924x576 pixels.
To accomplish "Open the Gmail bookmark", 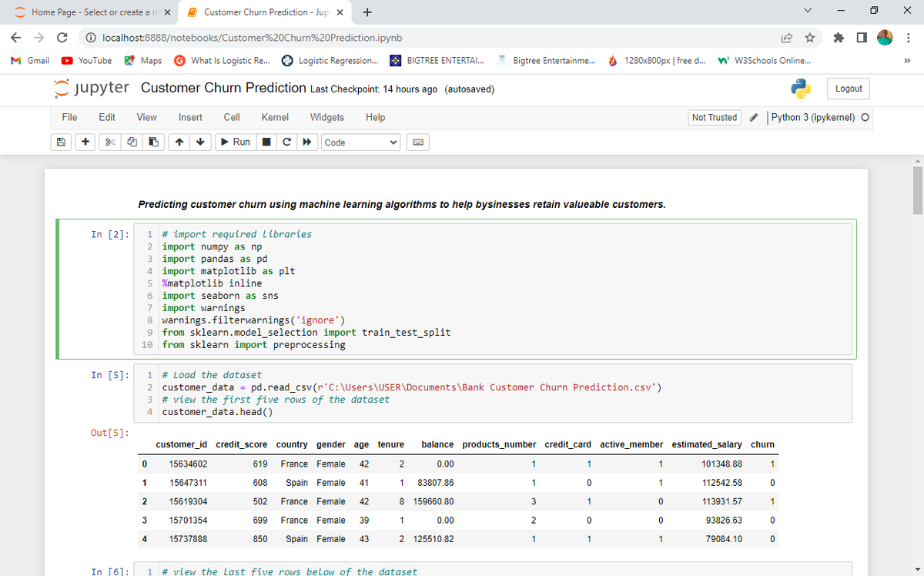I will (x=31, y=61).
